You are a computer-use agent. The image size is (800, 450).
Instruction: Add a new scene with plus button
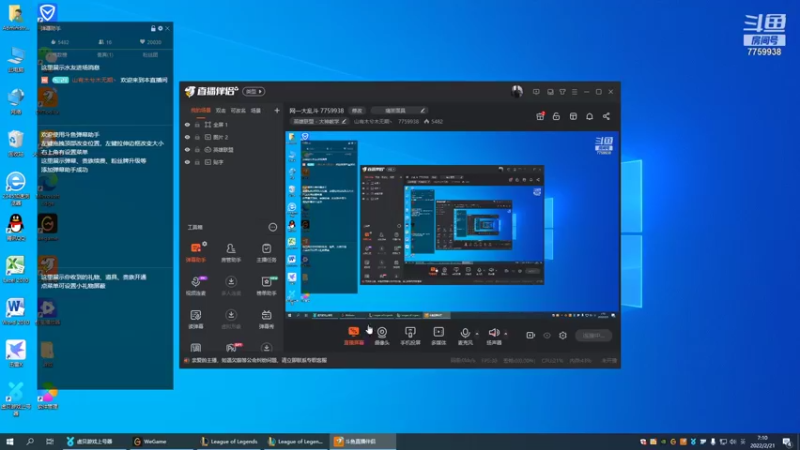pos(277,110)
